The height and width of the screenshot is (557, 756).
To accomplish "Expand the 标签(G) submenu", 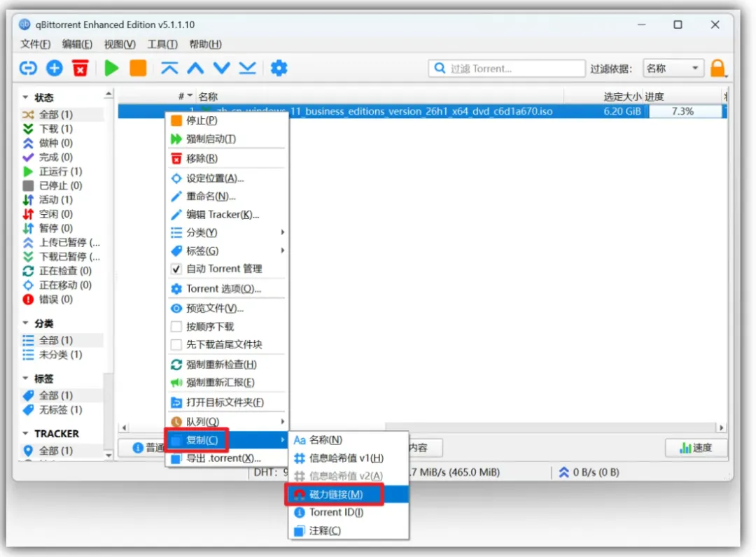I will click(226, 251).
